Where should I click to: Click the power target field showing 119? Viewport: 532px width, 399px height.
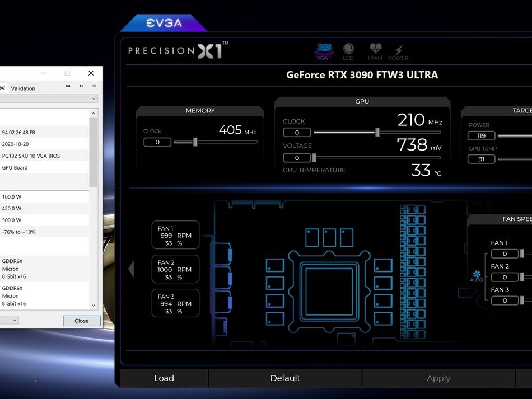click(x=481, y=135)
